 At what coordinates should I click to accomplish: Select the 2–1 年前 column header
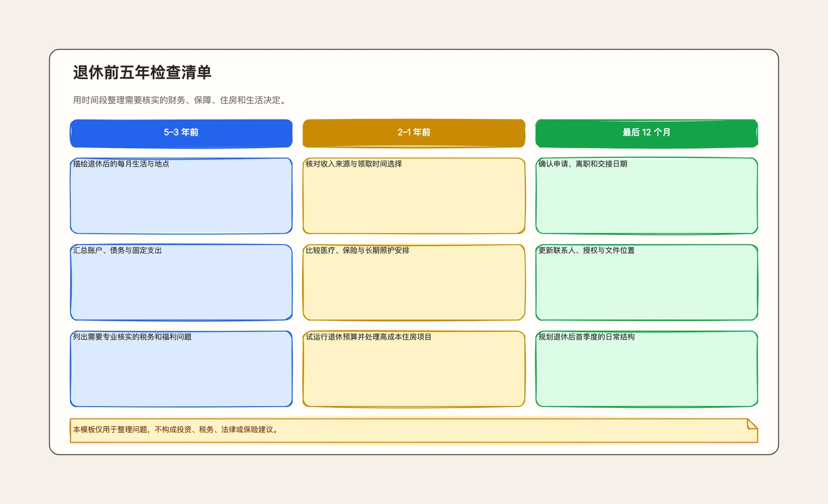tap(414, 133)
